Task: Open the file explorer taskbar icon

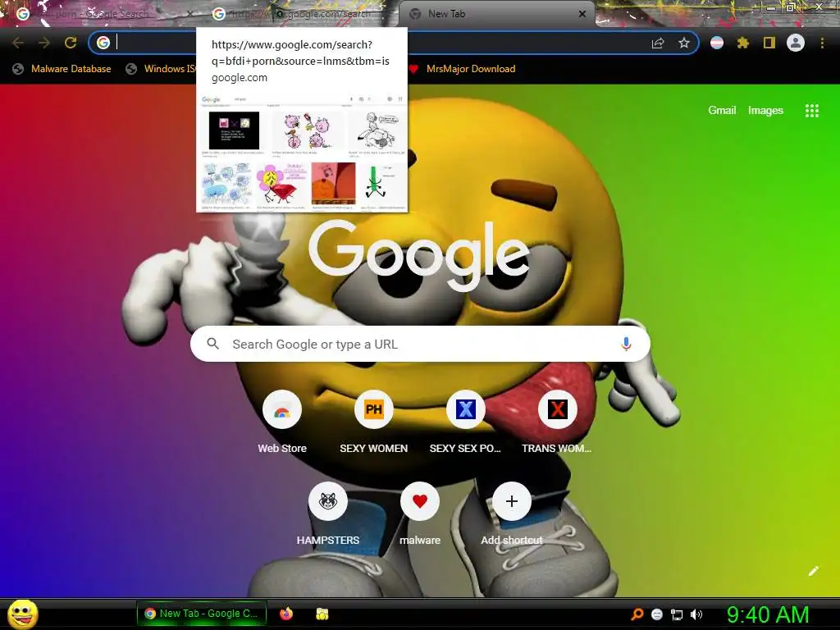Action: tap(322, 614)
